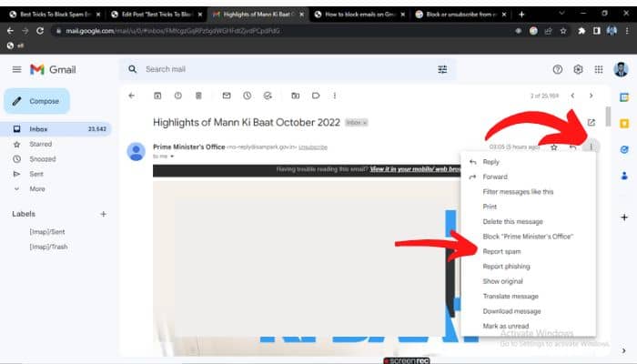This screenshot has height=364, width=637.
Task: Star this message
Action: [x=553, y=147]
